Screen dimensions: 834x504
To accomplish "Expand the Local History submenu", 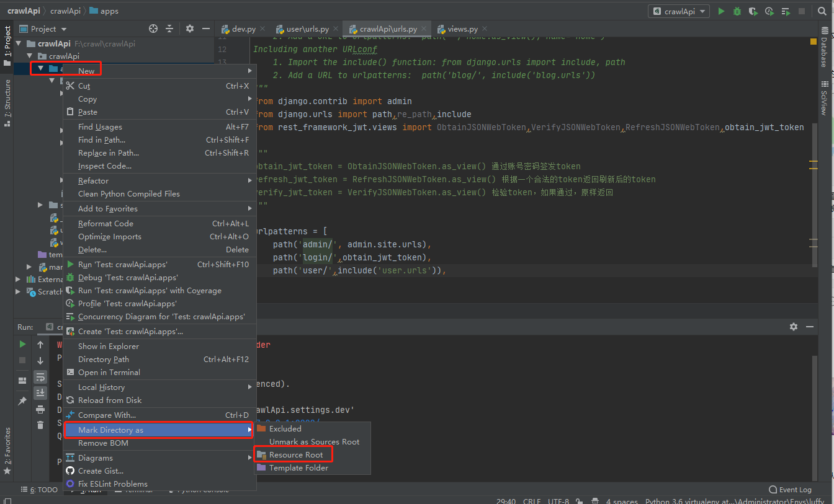I will click(159, 387).
